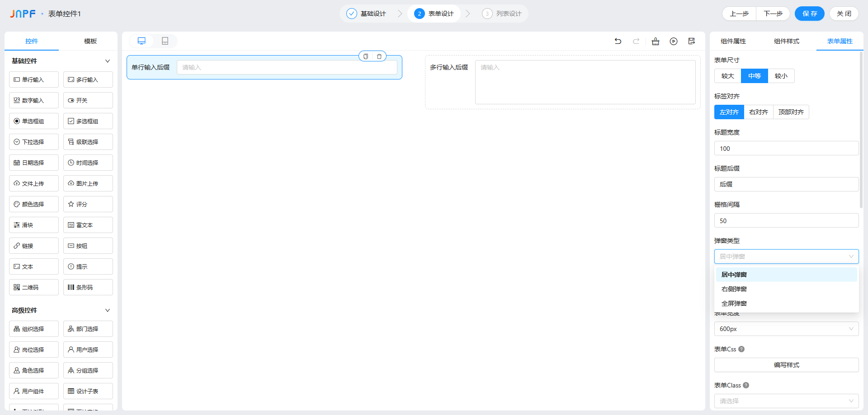Delete the selected 单行输入后缀 component
This screenshot has height=415, width=868.
click(x=379, y=56)
